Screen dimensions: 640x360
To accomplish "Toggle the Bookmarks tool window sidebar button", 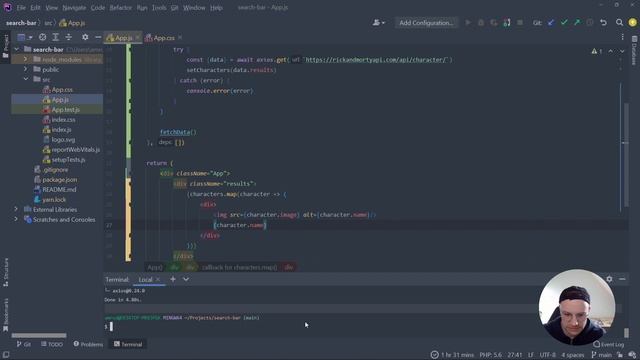I will click(x=6, y=315).
